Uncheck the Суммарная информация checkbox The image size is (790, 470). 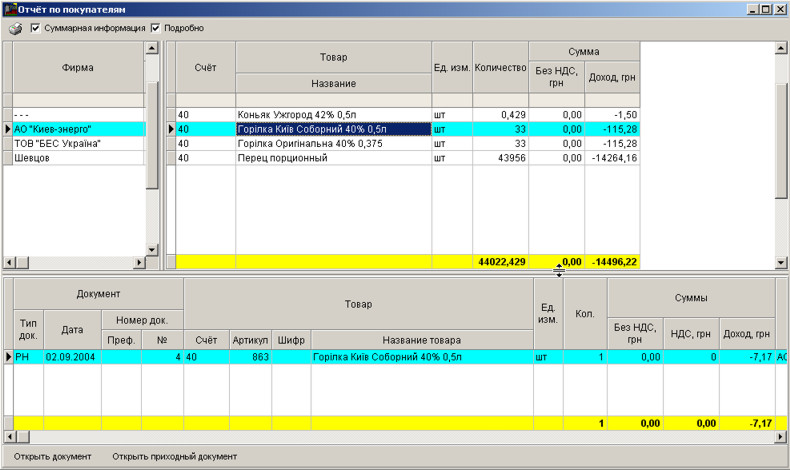36,28
